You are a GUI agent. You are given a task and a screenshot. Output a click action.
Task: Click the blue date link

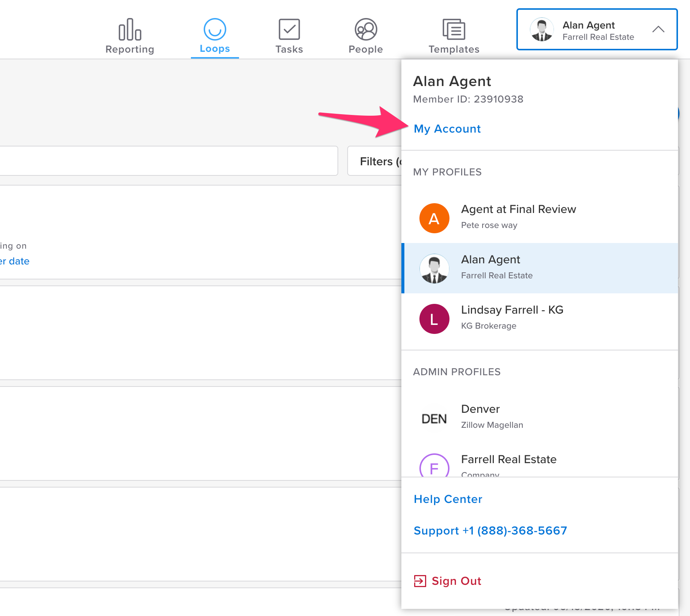coord(14,261)
